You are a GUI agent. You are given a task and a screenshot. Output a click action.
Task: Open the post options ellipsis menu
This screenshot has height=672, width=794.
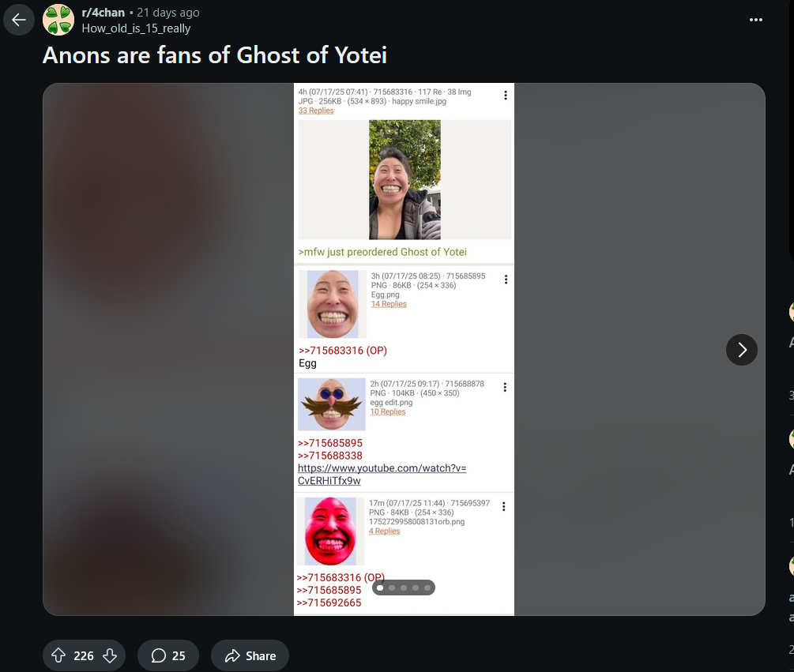click(755, 20)
